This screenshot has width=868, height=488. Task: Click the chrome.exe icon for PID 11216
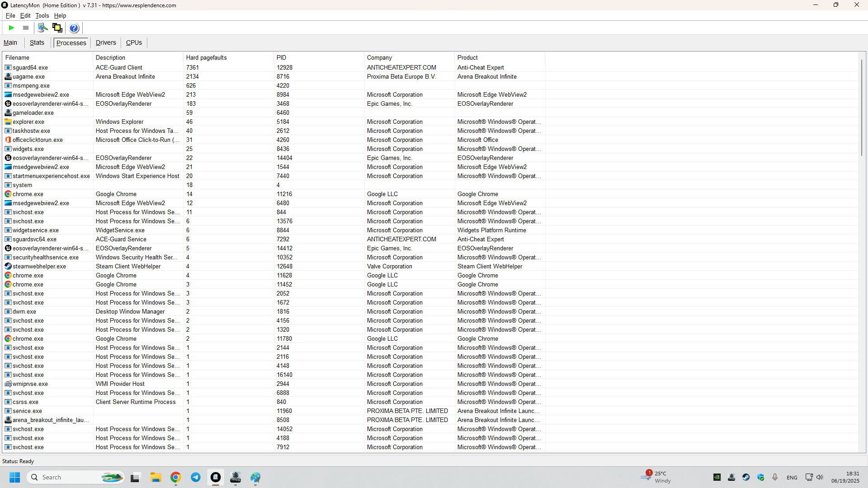(8, 194)
